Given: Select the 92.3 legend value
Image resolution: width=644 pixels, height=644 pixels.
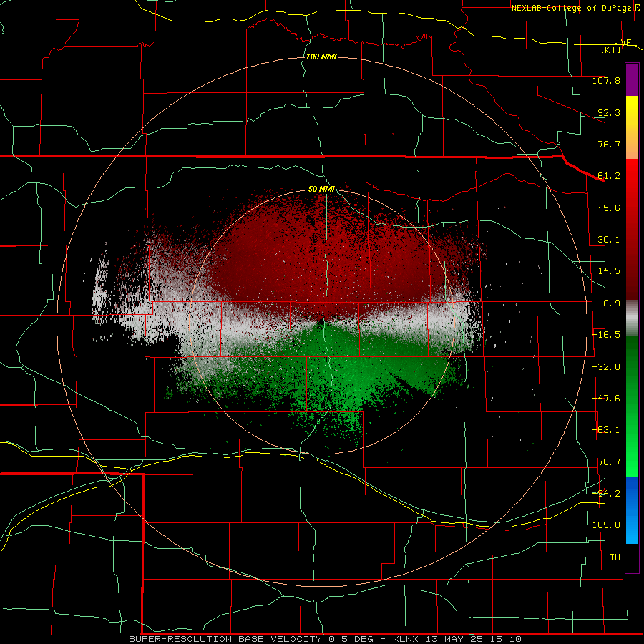Looking at the screenshot, I should click(609, 112).
